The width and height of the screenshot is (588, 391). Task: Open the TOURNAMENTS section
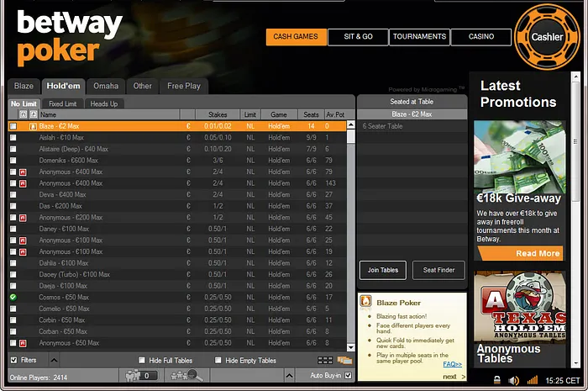coord(419,37)
